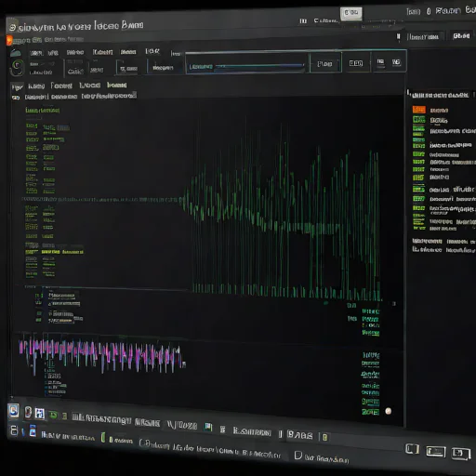Click the cloud-shaped icon at the toolbar's left end
The image size is (476, 476).
tap(16, 53)
